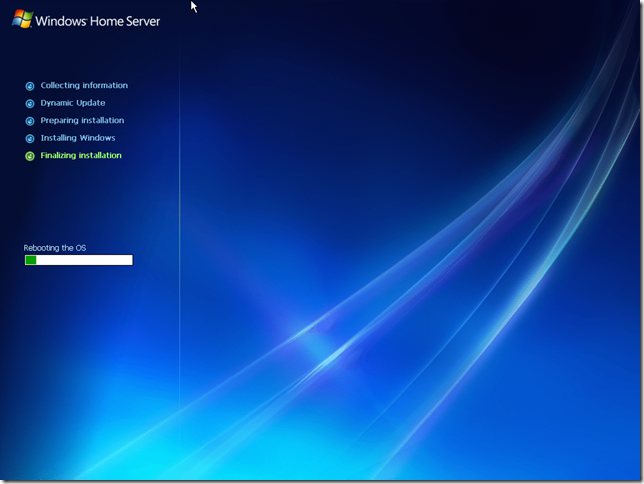Image resolution: width=644 pixels, height=484 pixels.
Task: Click the green Finalizing installation step icon
Action: tap(30, 156)
